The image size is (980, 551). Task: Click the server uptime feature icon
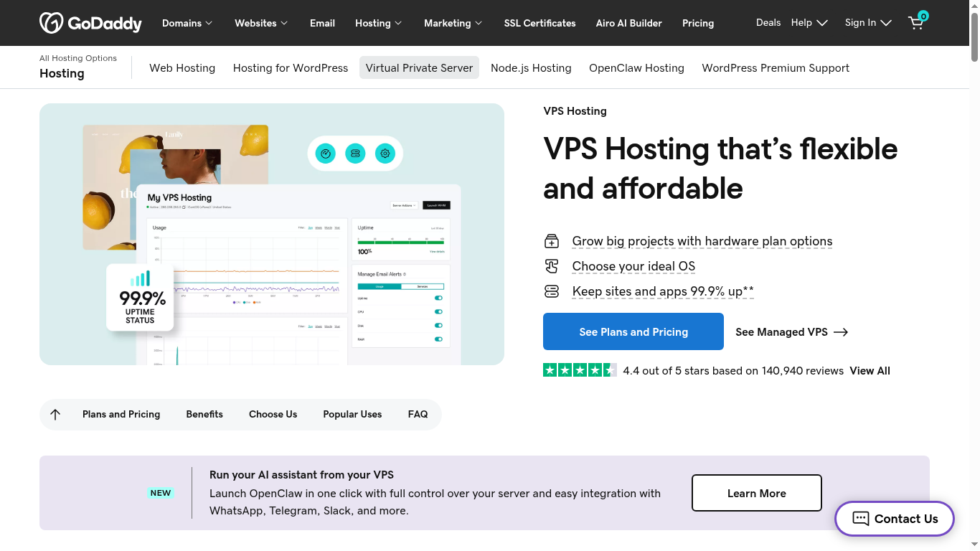[551, 291]
